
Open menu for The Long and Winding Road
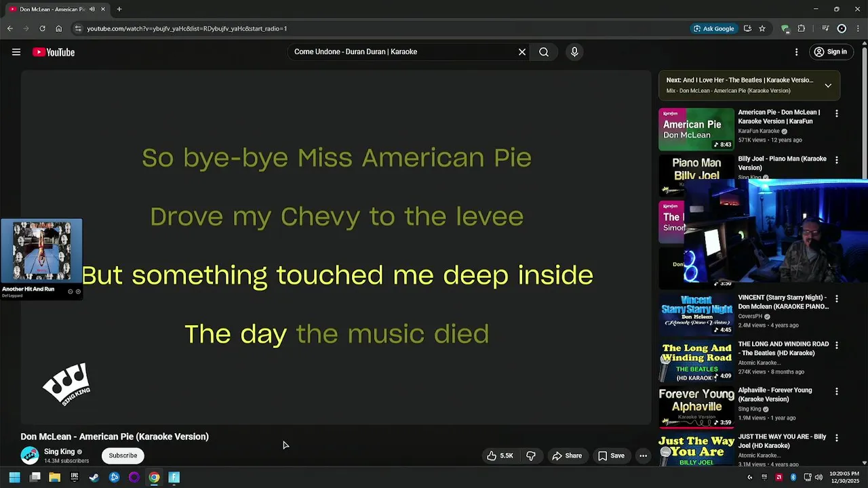point(837,345)
